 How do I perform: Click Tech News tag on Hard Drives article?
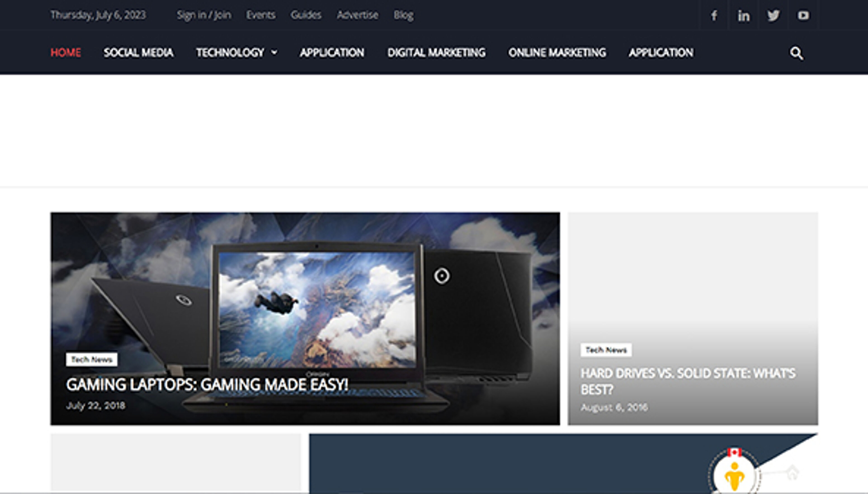[606, 350]
